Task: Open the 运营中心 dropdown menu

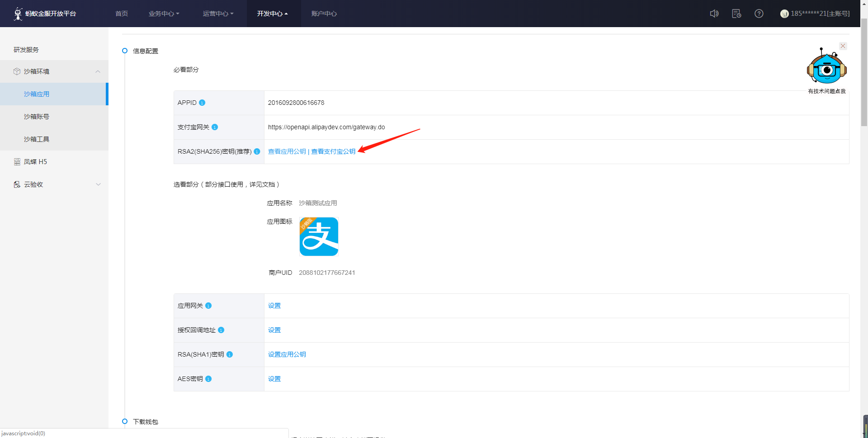Action: [x=218, y=14]
